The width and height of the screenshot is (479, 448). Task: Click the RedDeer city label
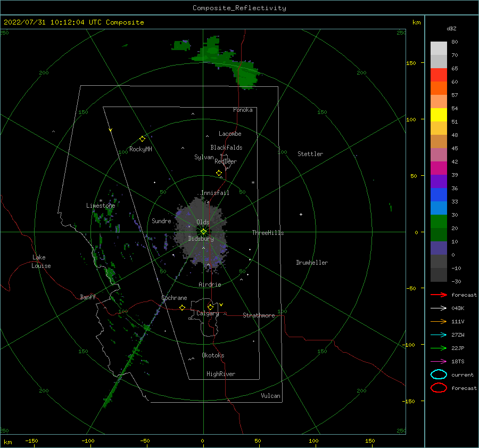(226, 161)
